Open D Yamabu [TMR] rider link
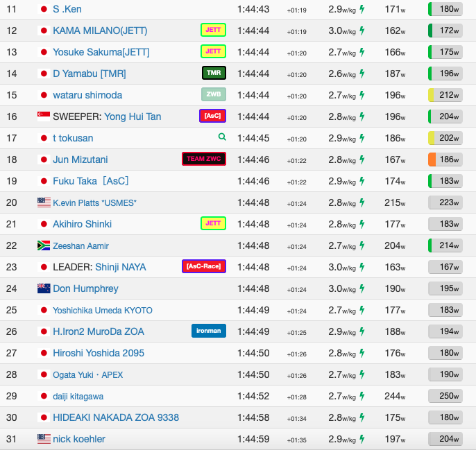Image resolution: width=476 pixels, height=450 pixels. pos(90,73)
